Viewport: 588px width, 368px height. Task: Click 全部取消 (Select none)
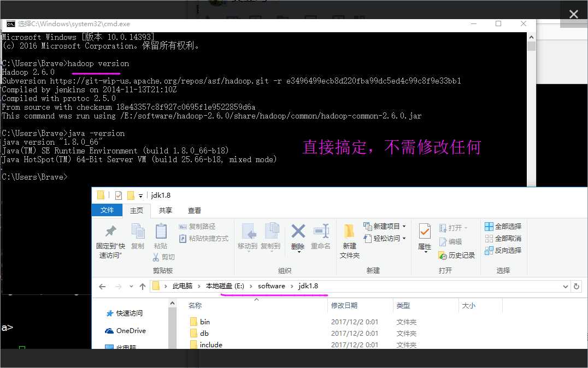point(503,239)
